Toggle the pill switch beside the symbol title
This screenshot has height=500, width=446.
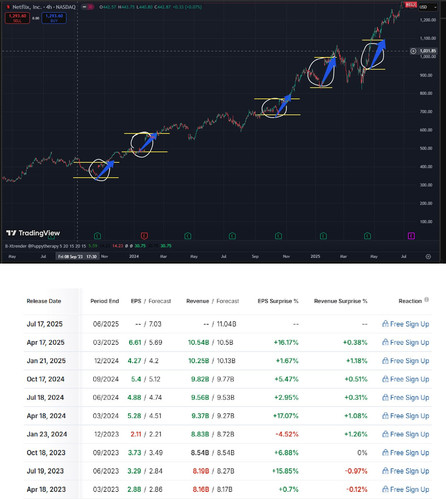pyautogui.click(x=88, y=7)
